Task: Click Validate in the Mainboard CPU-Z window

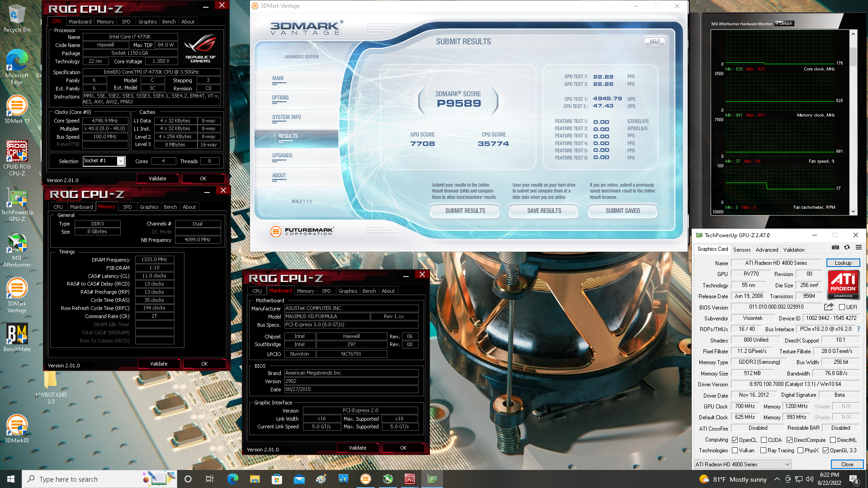Action: click(x=358, y=448)
